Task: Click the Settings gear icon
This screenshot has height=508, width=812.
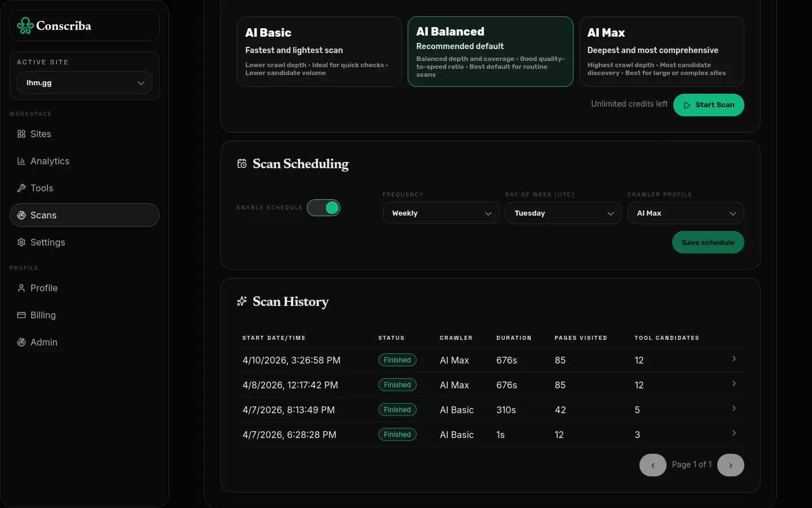Action: [21, 242]
